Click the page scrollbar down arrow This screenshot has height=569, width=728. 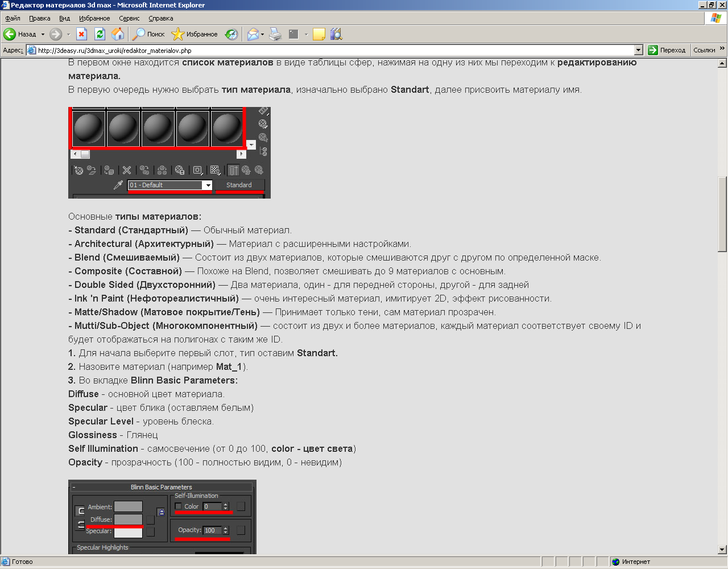point(723,550)
